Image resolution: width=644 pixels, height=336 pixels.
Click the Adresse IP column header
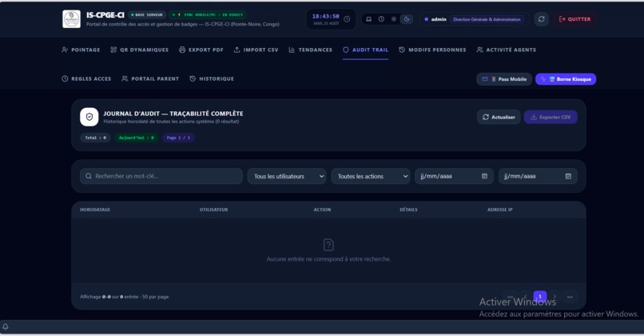500,210
